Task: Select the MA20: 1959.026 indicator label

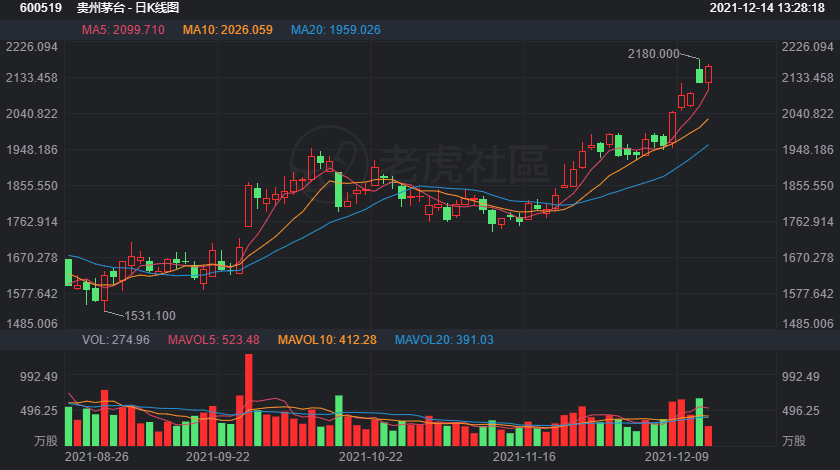Action: pos(336,30)
